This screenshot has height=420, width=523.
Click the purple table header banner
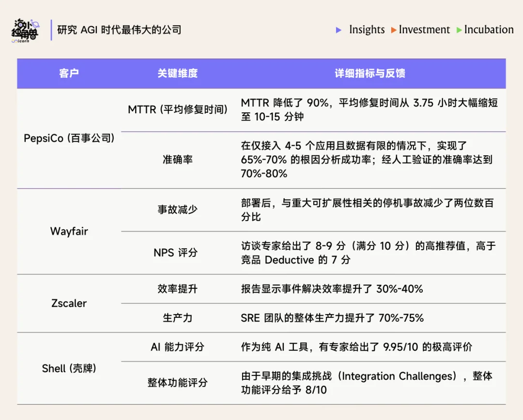(261, 74)
